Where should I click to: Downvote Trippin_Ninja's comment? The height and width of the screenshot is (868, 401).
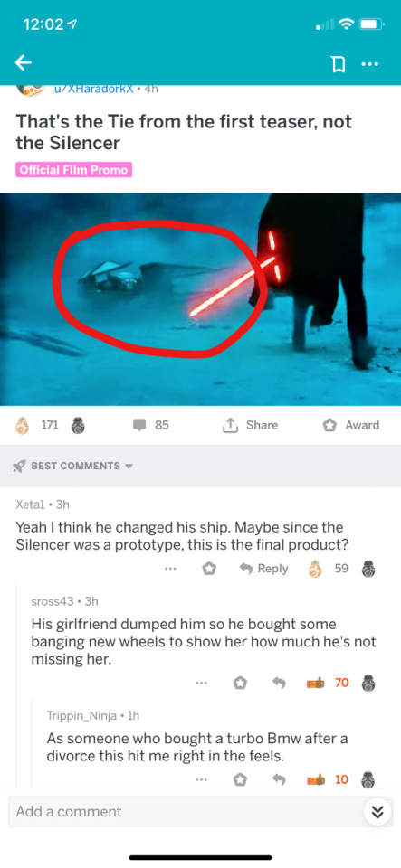click(x=368, y=780)
